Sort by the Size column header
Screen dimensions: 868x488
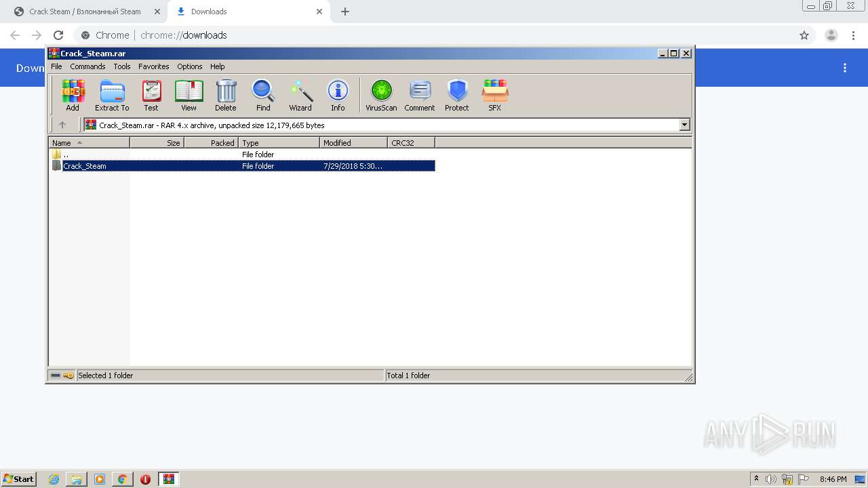(157, 142)
